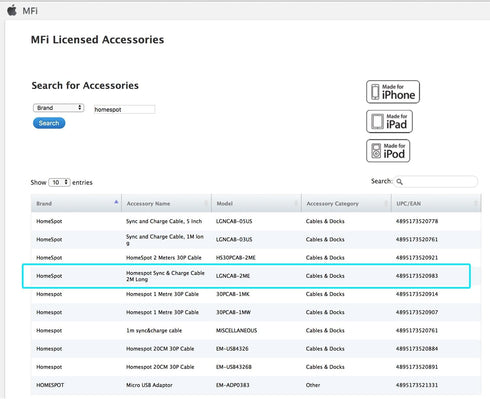Select UPC 4895173520778
This screenshot has width=490, height=399.
417,221
